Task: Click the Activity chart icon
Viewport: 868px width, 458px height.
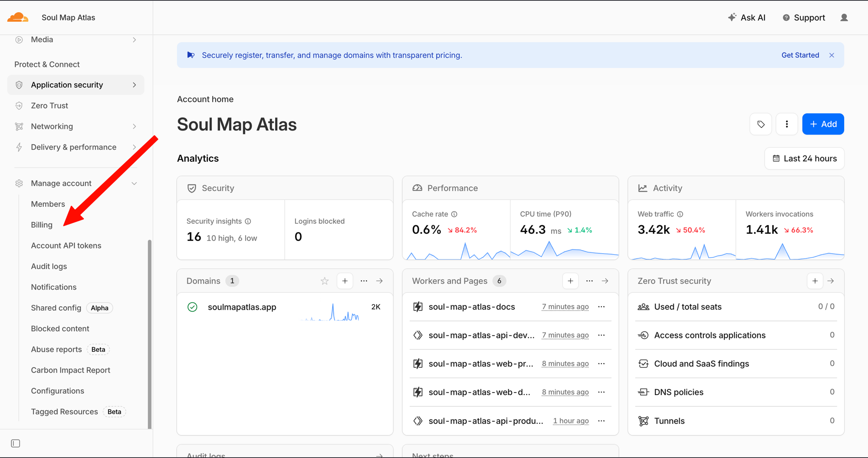Action: (x=643, y=188)
